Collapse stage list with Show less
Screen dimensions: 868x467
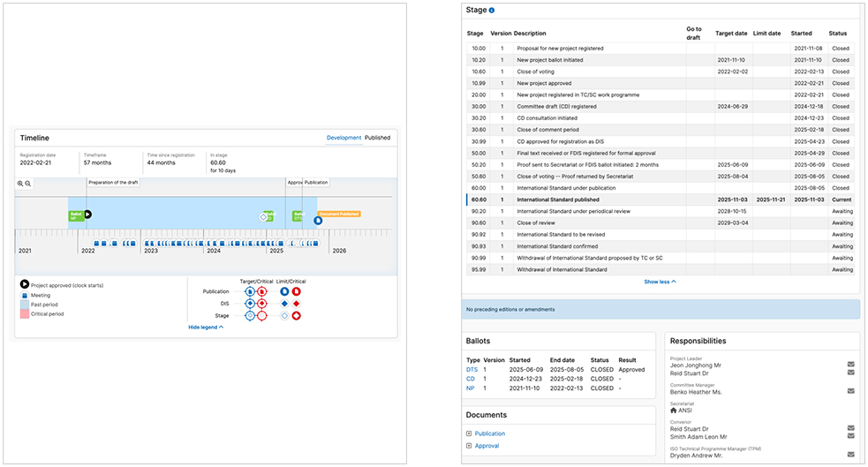coord(660,282)
